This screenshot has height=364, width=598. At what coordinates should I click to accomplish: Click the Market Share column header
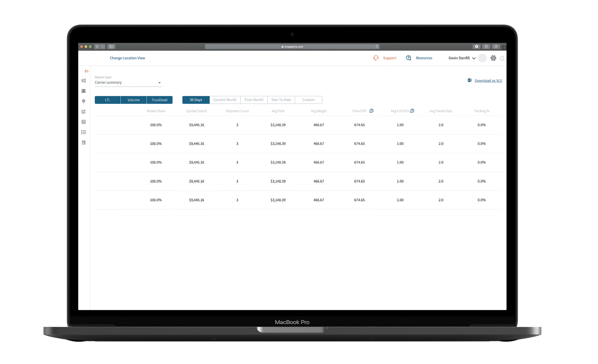point(156,111)
